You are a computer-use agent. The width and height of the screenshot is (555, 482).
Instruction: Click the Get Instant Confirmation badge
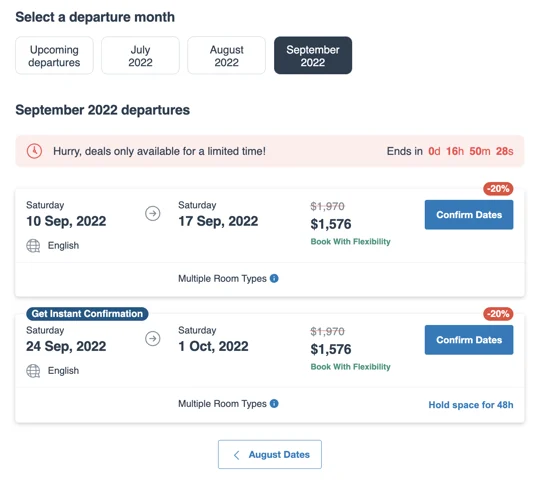87,314
